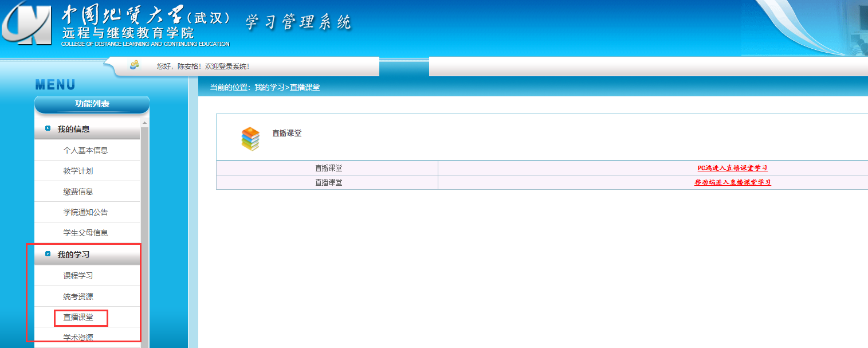The width and height of the screenshot is (868, 348).
Task: Select 学生父母信息 in the menu
Action: (85, 233)
